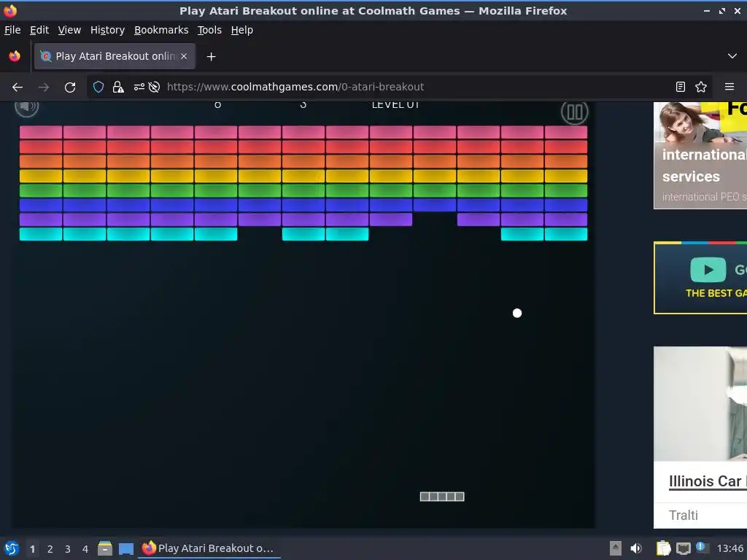Click the white ball in game

pyautogui.click(x=517, y=313)
